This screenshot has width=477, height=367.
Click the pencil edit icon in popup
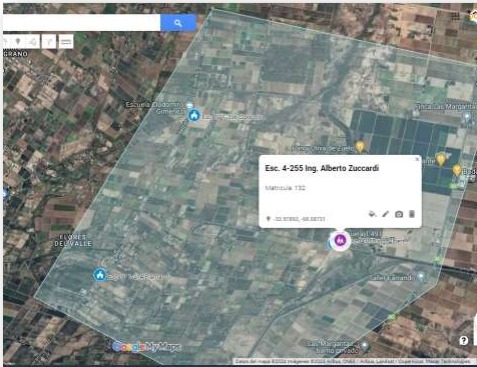coord(386,214)
